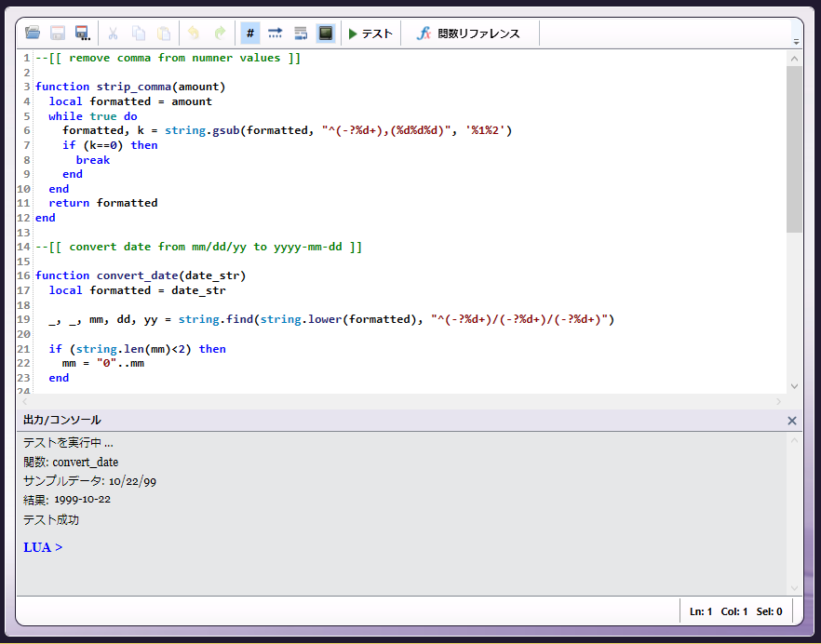Viewport: 821px width, 644px height.
Task: Click 'local formatted = date_str' on line 17
Action: (137, 290)
